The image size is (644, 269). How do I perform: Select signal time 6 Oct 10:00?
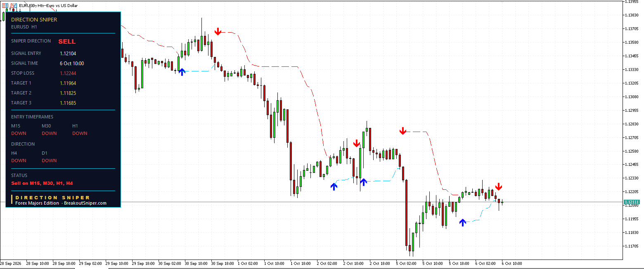tap(72, 63)
